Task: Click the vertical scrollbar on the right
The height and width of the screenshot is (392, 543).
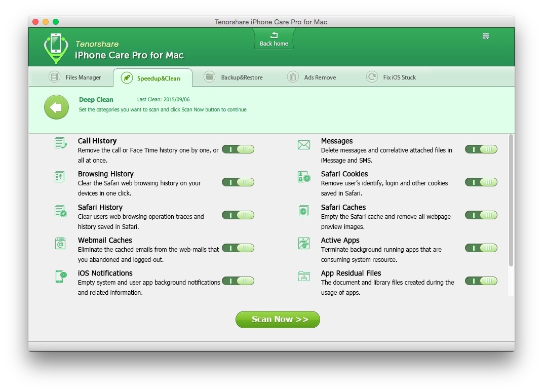Action: (x=511, y=200)
